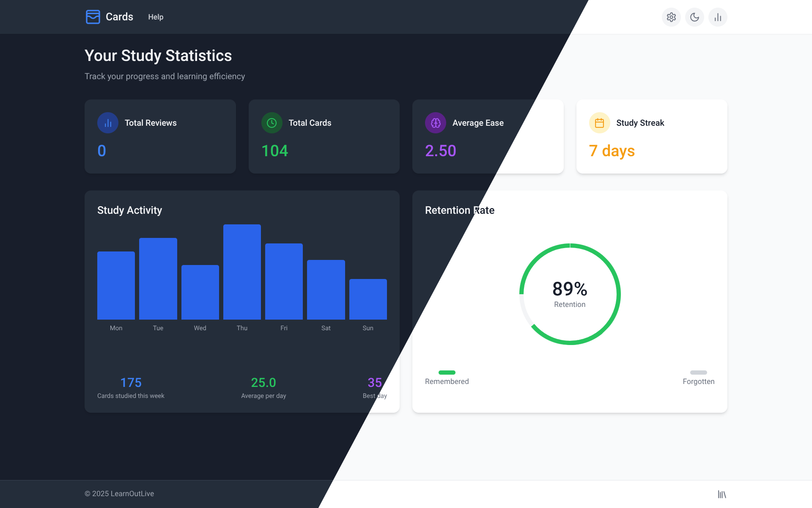Click the 2025 LearnOutLive footer text
The height and width of the screenshot is (508, 812).
(x=119, y=494)
